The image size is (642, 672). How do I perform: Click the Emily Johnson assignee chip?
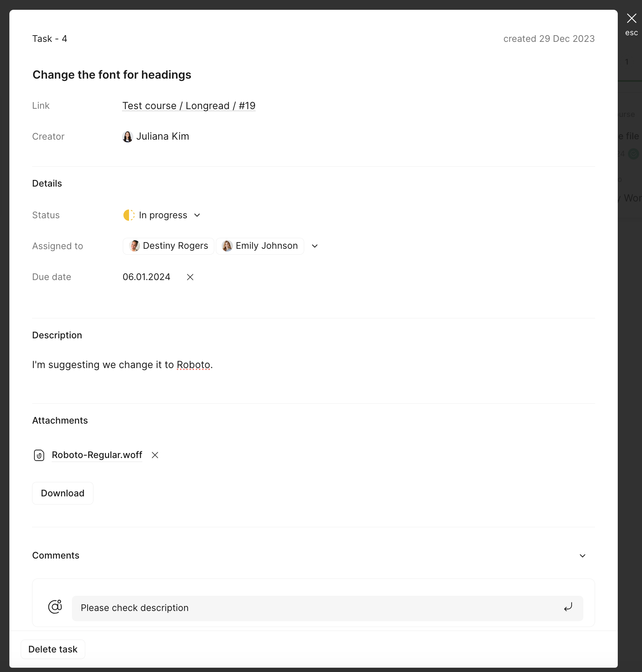[260, 246]
